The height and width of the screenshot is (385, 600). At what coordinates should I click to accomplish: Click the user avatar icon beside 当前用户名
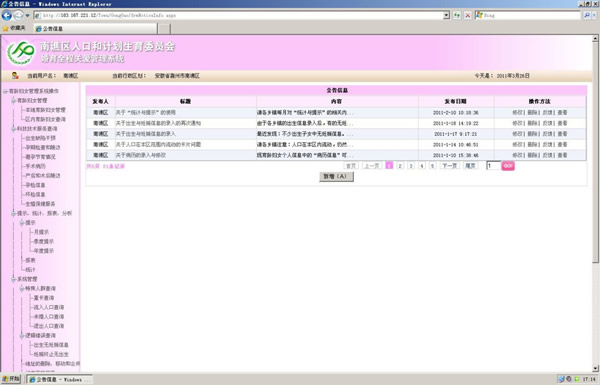click(15, 75)
